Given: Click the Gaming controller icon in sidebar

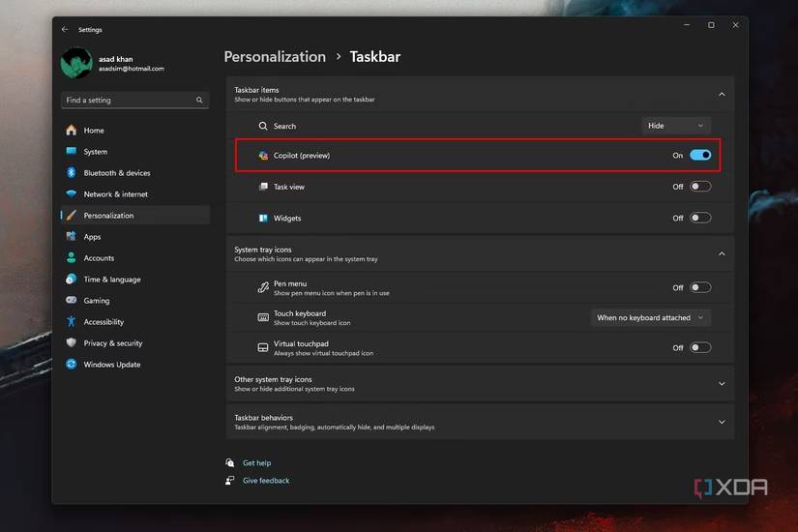Looking at the screenshot, I should point(72,301).
